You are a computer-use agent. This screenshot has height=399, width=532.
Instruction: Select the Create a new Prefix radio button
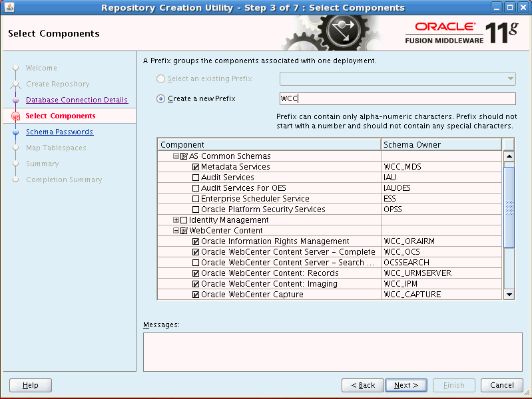(161, 98)
